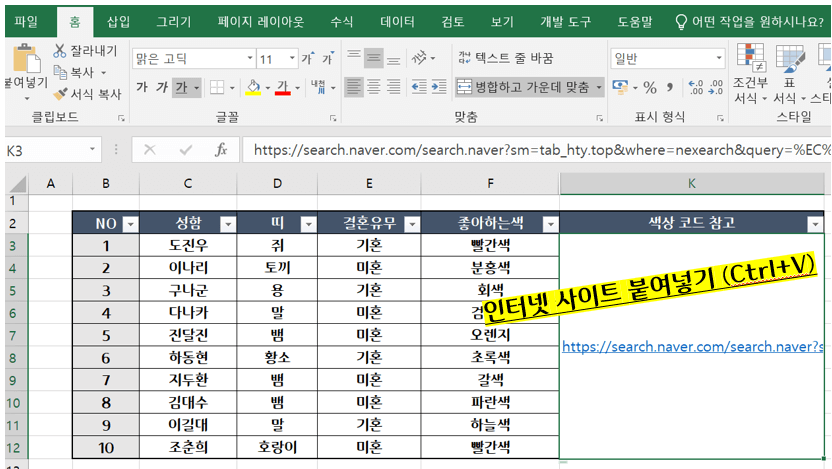The height and width of the screenshot is (469, 832).
Task: Click accounting number format icon
Action: [x=620, y=87]
